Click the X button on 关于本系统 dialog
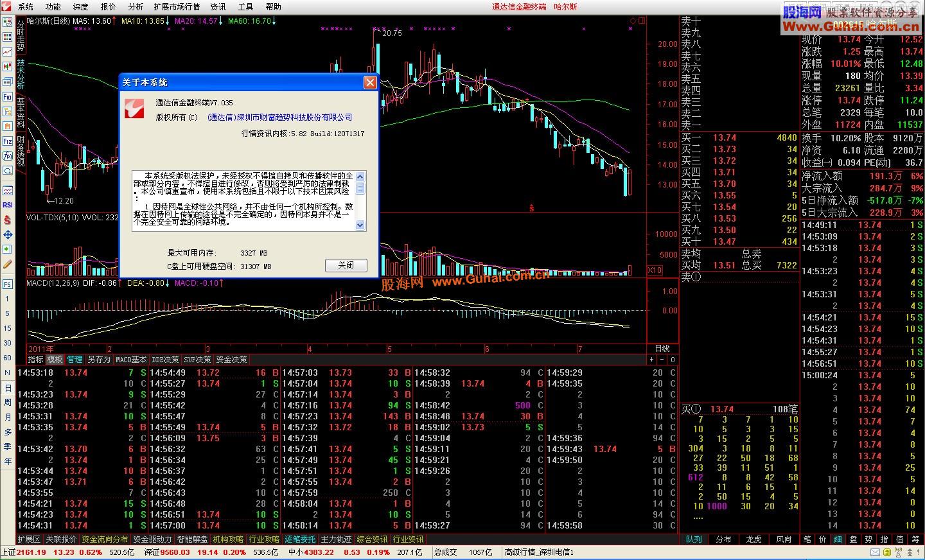925x560 pixels. pos(370,82)
